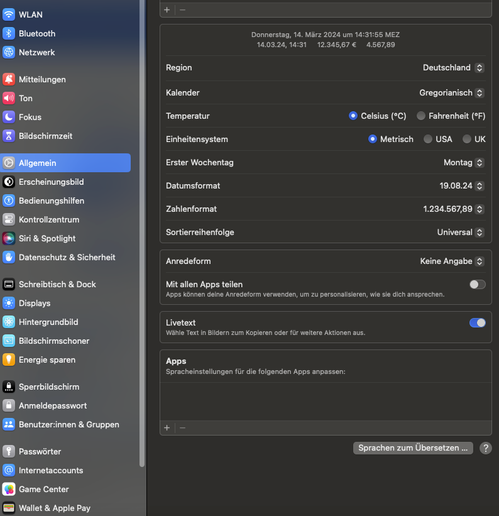
Task: Go to Erscheinungsbild label in sidebar
Action: coord(51,182)
